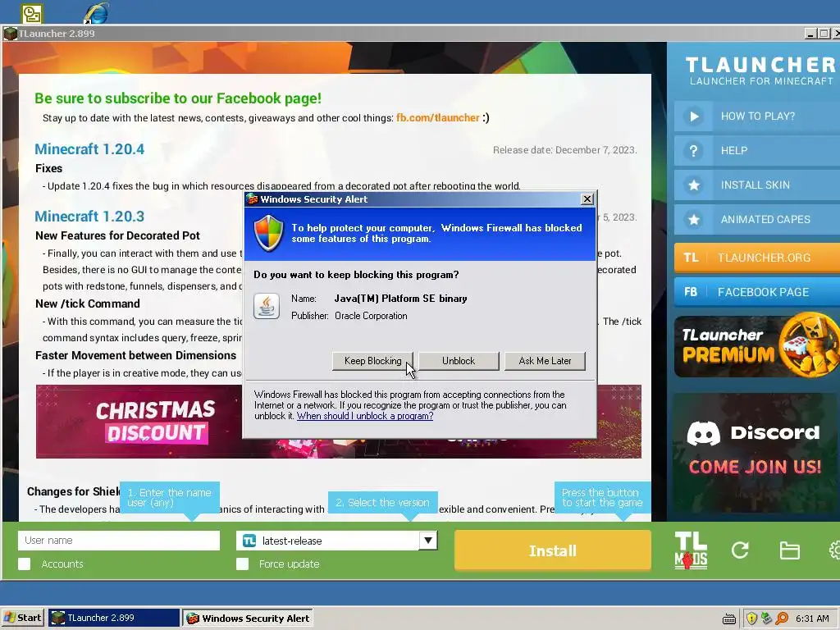Visit TLAUNCHER.ORG from sidebar

click(757, 258)
